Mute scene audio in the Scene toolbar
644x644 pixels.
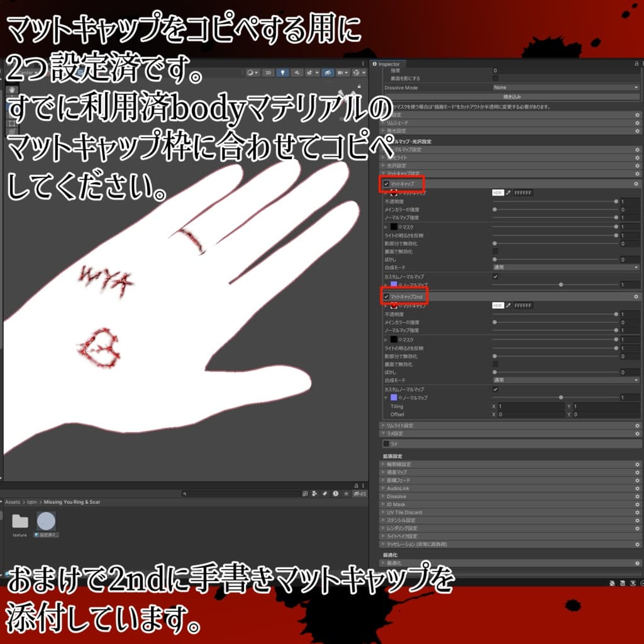tap(297, 74)
